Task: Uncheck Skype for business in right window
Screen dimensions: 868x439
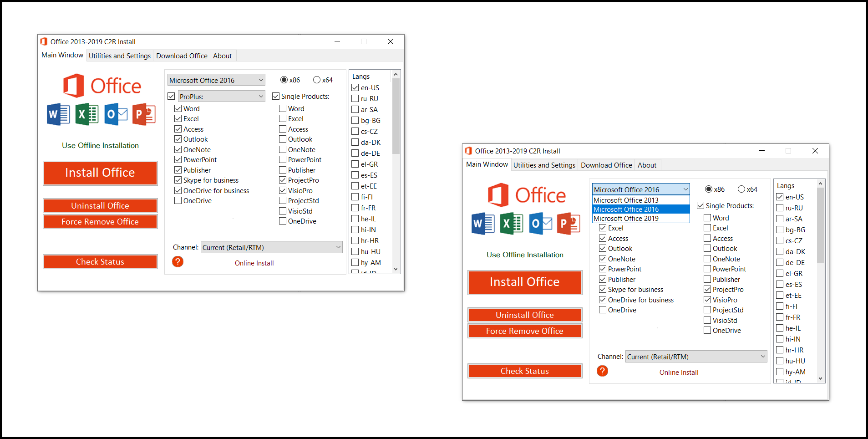Action: 603,289
